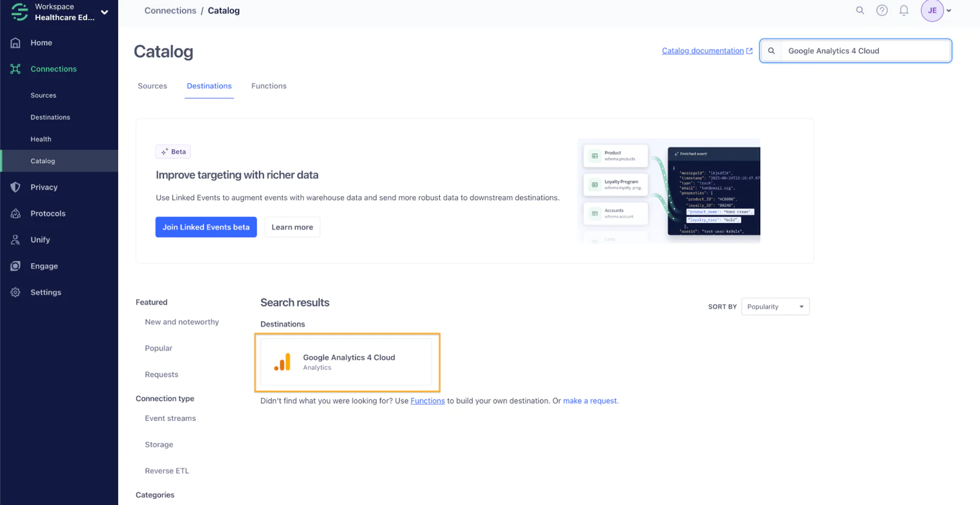Screen dimensions: 980x505
Task: Filter by Storage connection type
Action: (159, 444)
